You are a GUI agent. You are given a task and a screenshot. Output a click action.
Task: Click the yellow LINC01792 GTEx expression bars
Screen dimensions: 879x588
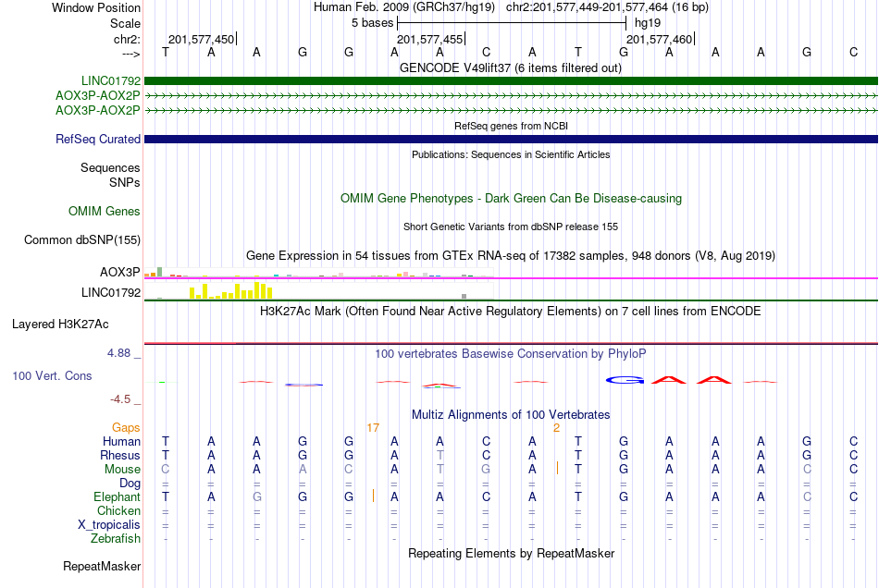[x=231, y=290]
